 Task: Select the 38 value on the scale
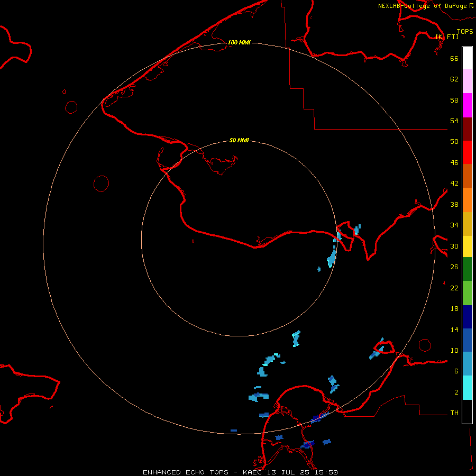point(454,204)
